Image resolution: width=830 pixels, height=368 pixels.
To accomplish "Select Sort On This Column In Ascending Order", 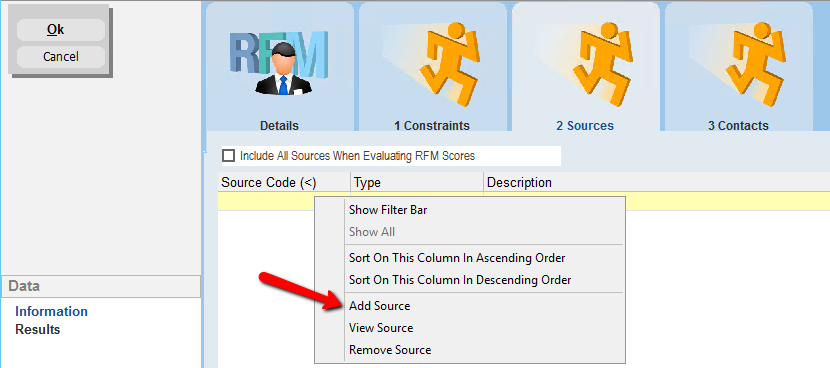I will tap(470, 258).
